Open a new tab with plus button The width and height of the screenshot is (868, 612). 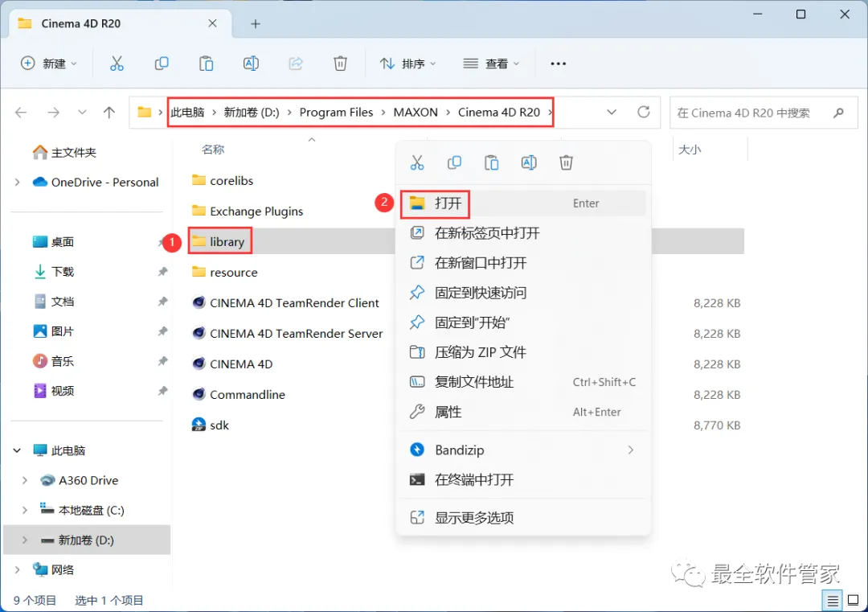tap(256, 24)
